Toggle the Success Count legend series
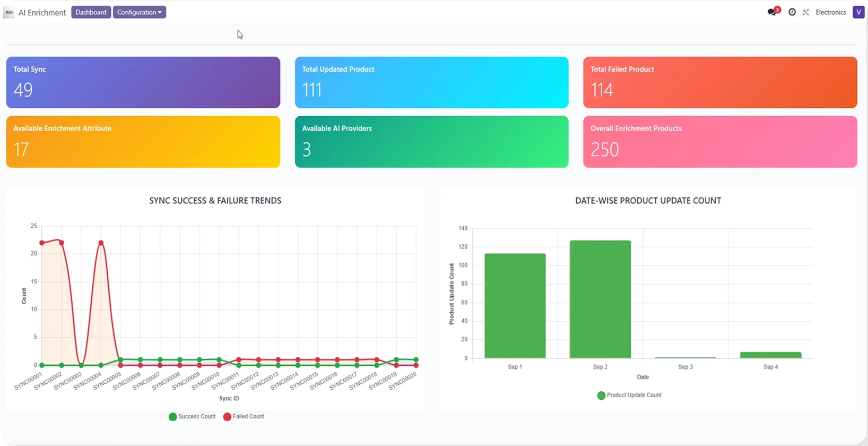The height and width of the screenshot is (446, 868). [x=192, y=417]
